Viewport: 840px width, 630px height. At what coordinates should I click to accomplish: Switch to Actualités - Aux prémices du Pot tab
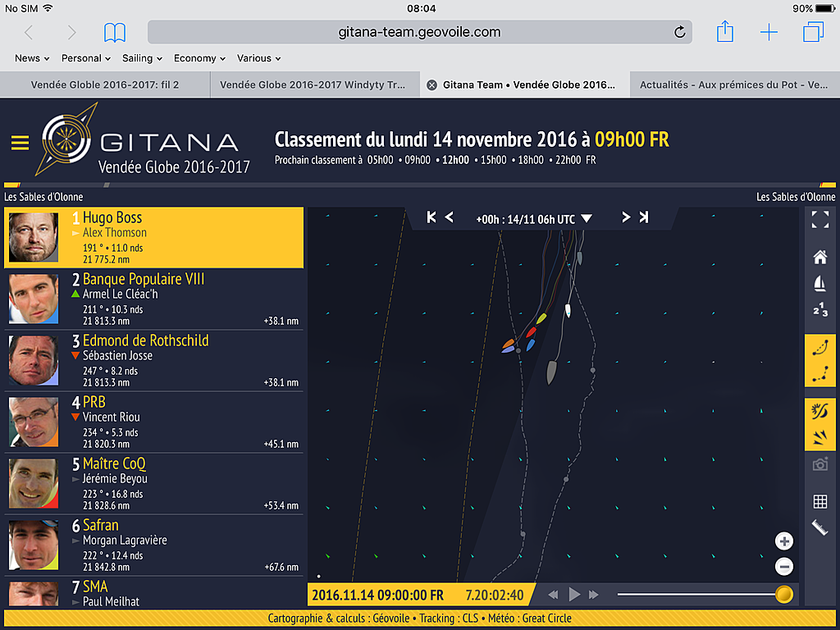point(735,84)
